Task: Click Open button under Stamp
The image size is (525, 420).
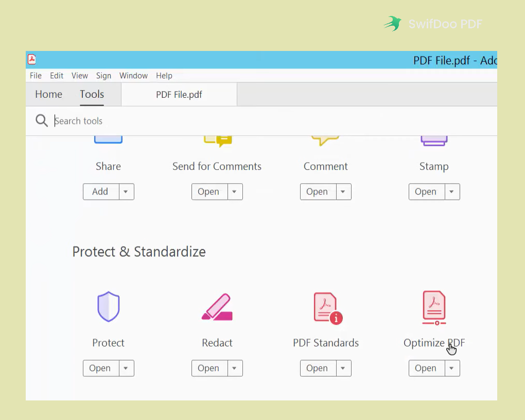Action: point(427,191)
